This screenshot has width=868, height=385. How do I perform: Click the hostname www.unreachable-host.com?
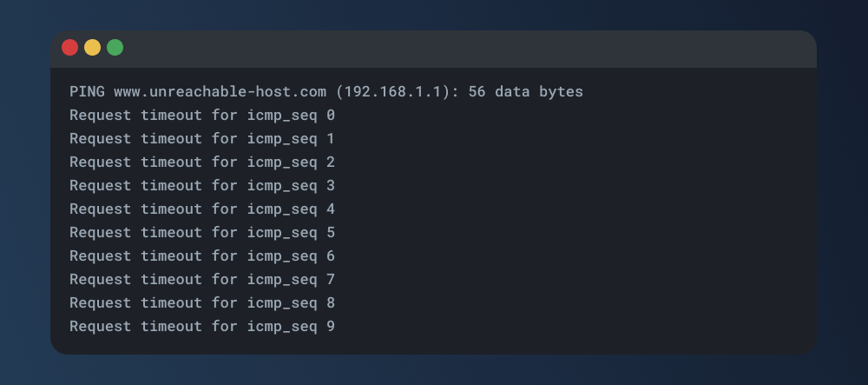220,91
